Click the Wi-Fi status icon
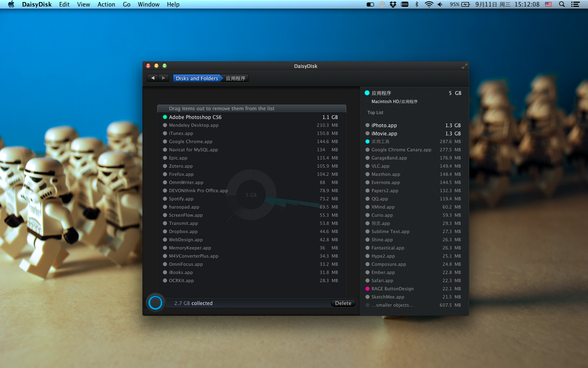 [x=429, y=4]
